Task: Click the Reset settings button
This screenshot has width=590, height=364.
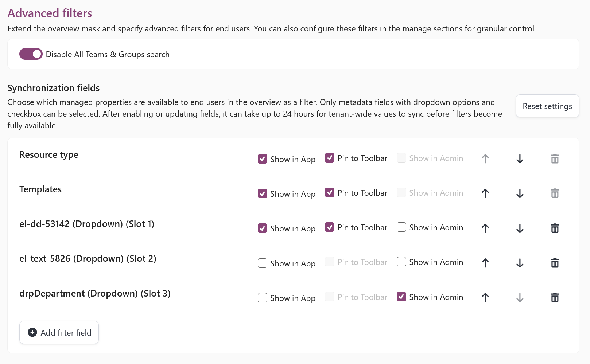Action: [x=547, y=106]
